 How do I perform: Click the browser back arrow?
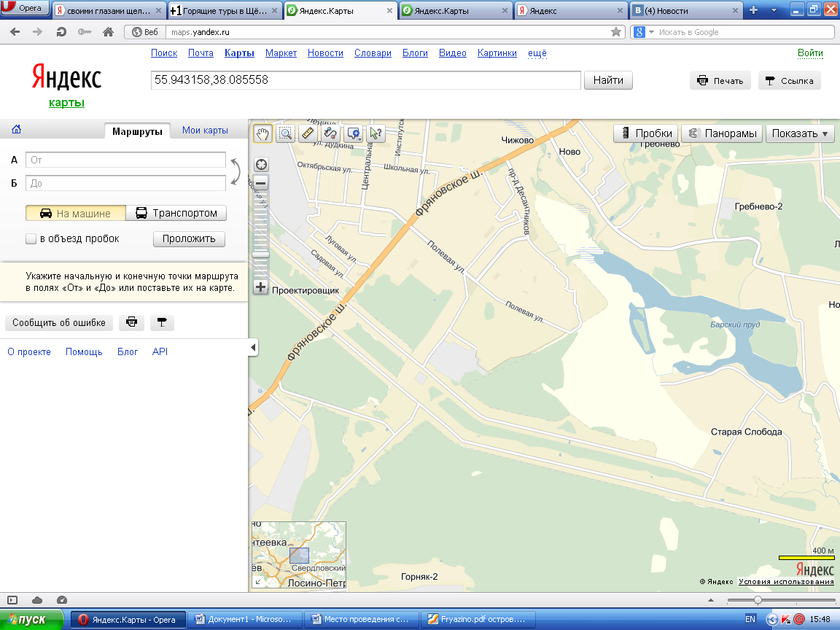click(x=15, y=32)
